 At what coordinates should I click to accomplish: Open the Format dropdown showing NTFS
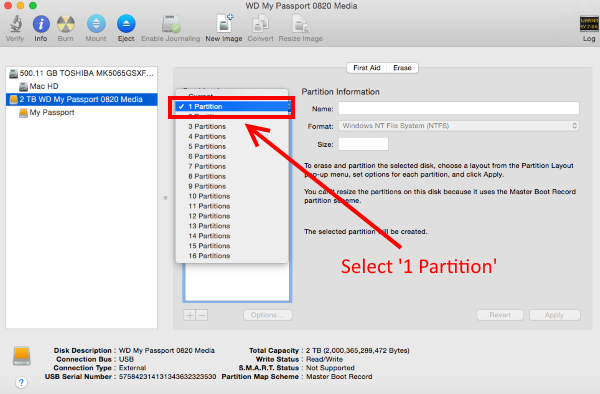coord(459,126)
